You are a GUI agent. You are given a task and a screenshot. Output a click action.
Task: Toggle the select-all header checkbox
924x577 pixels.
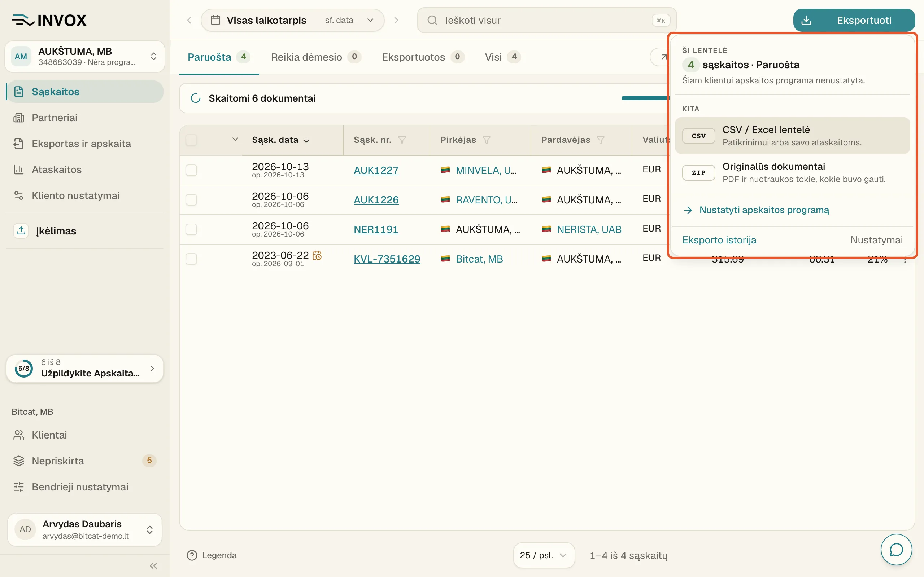[191, 140]
